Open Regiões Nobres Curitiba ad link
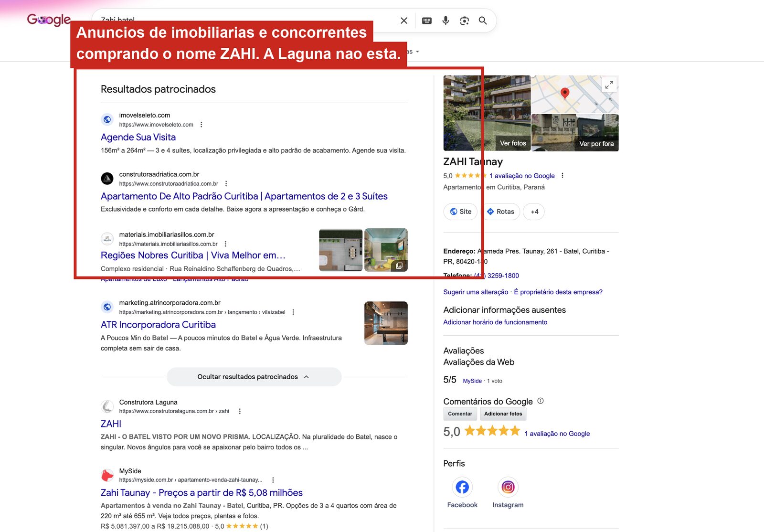The height and width of the screenshot is (532, 764). click(193, 255)
